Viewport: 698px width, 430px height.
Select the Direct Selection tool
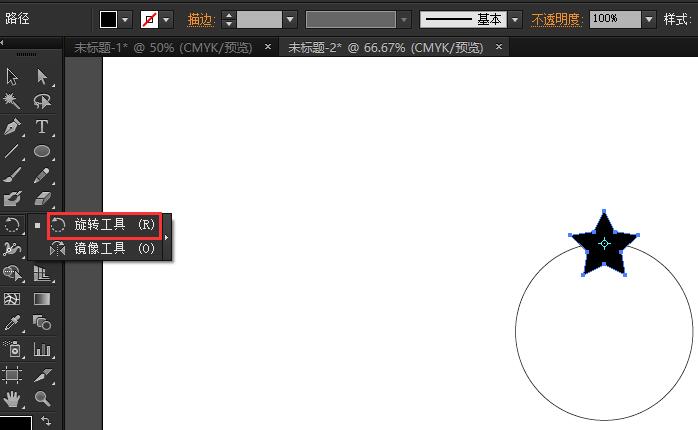[x=42, y=77]
